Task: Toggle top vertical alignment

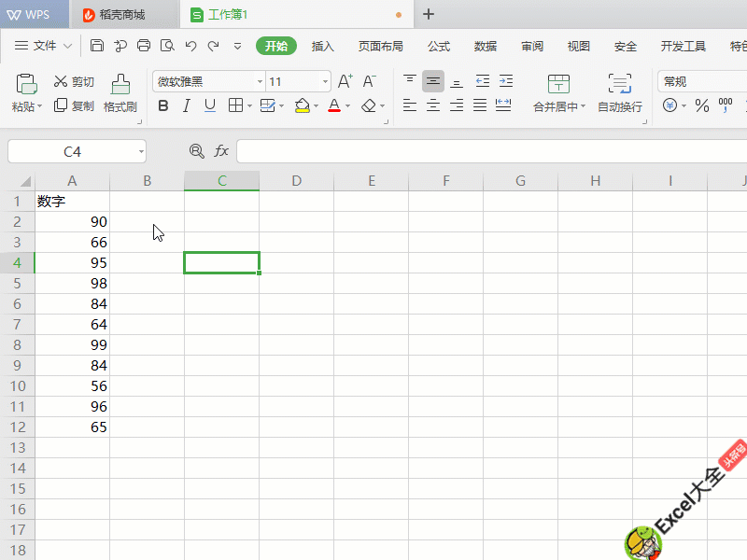Action: 410,81
